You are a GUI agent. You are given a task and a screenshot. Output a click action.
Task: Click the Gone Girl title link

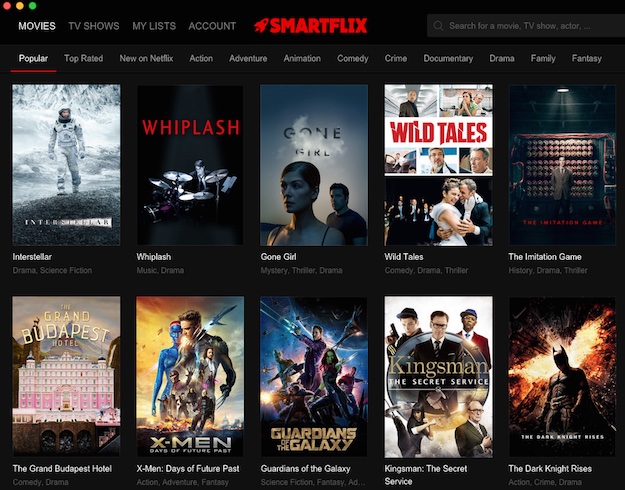[278, 257]
